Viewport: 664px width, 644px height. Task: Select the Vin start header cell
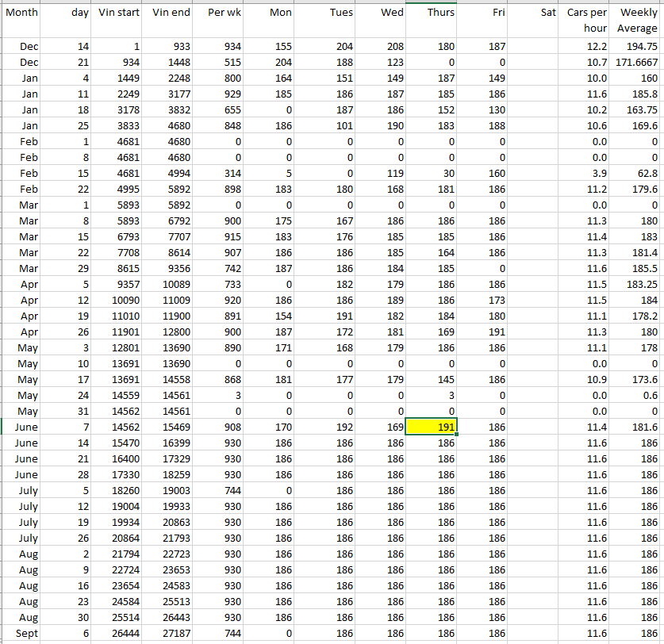(117, 13)
